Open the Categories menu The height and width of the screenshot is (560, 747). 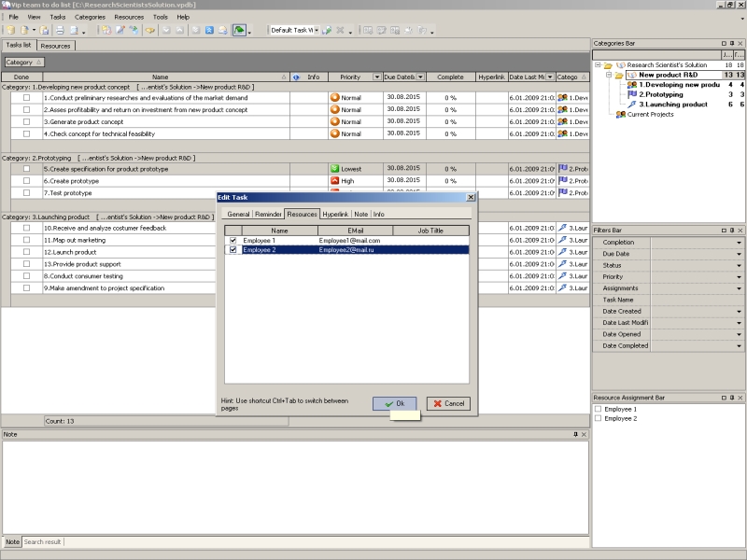[x=90, y=17]
